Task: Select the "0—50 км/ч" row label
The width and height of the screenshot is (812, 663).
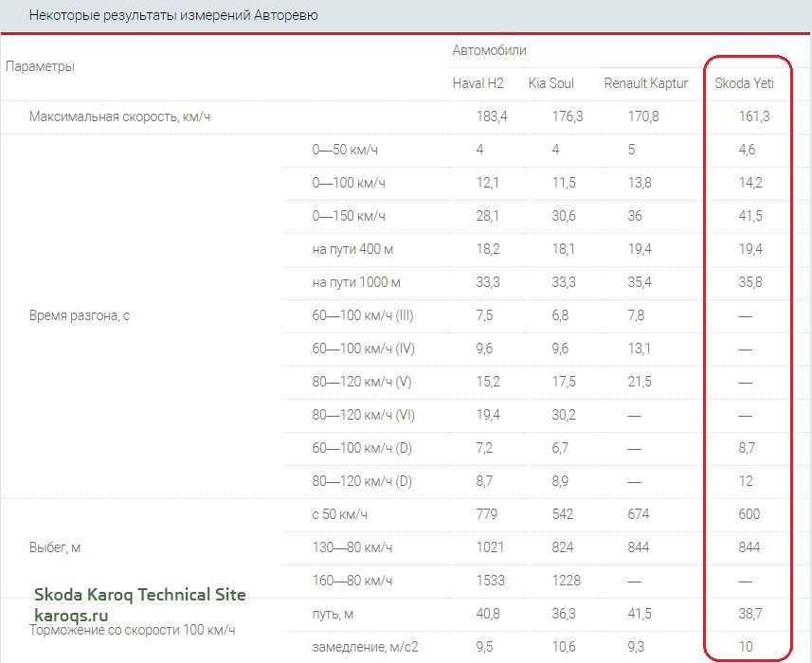Action: (345, 150)
